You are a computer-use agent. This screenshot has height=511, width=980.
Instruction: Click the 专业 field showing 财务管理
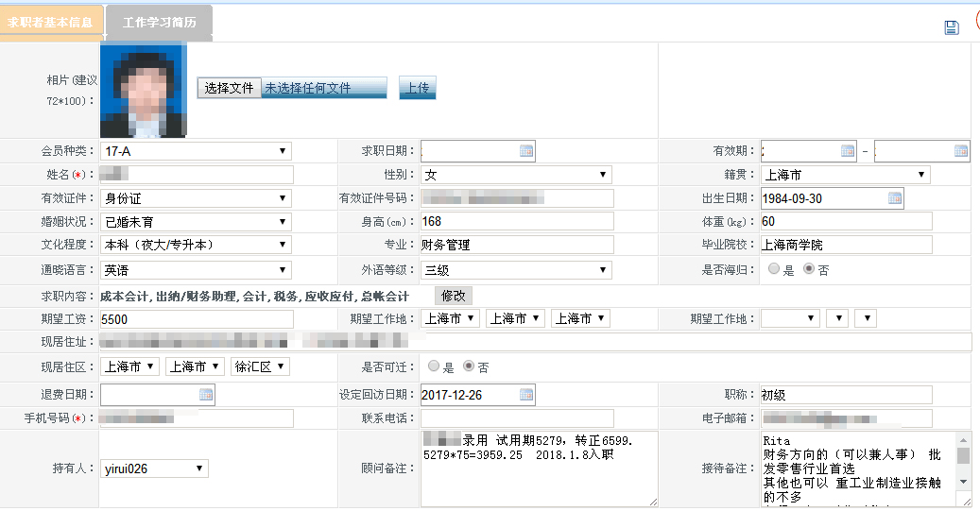[x=517, y=245]
